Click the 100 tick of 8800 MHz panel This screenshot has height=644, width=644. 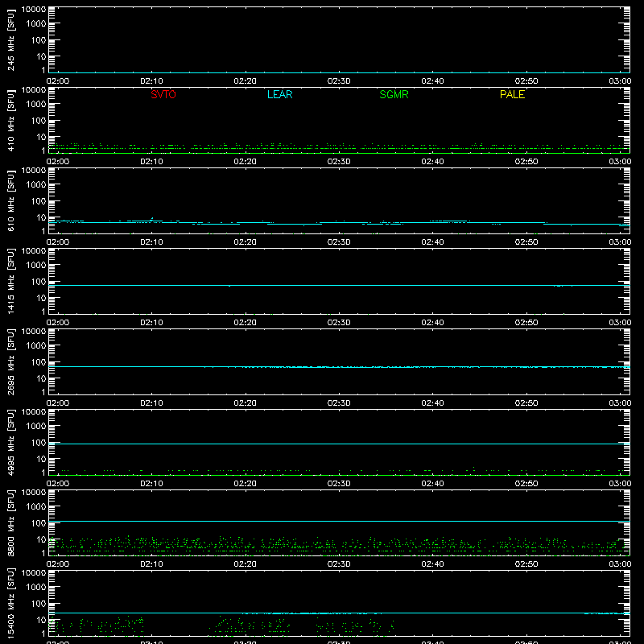tap(39, 523)
